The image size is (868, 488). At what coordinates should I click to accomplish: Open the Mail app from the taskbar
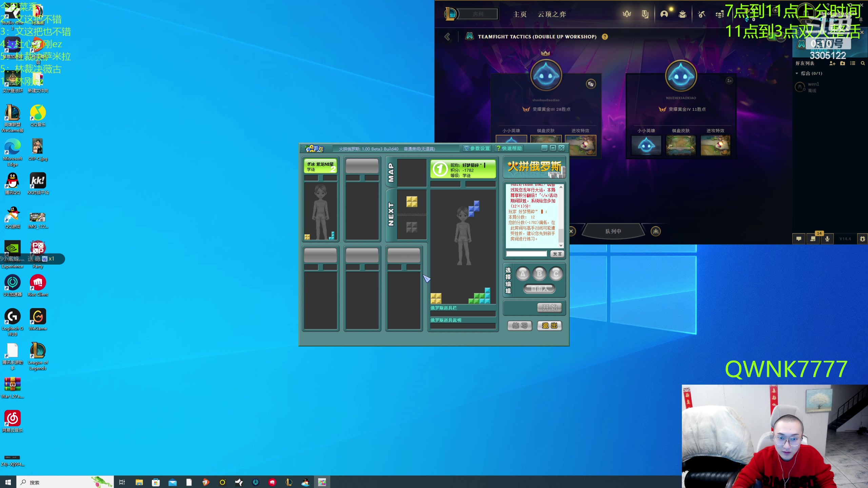pyautogui.click(x=173, y=482)
